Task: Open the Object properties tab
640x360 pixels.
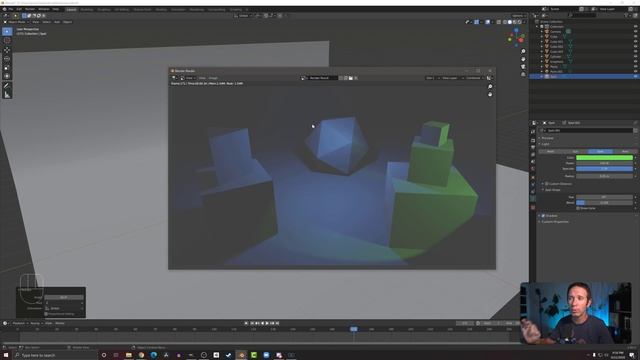Action: (x=533, y=177)
